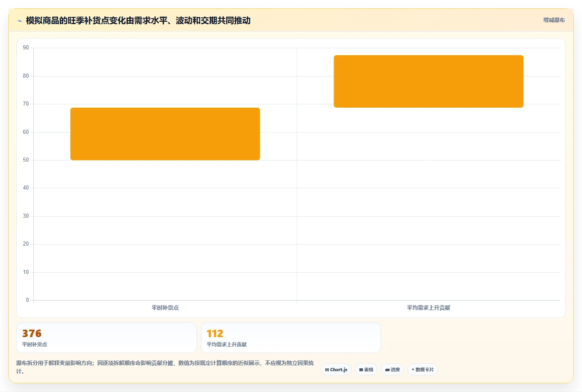
Task: Open the 112 平均需求上升贡献 data card
Action: click(x=291, y=338)
